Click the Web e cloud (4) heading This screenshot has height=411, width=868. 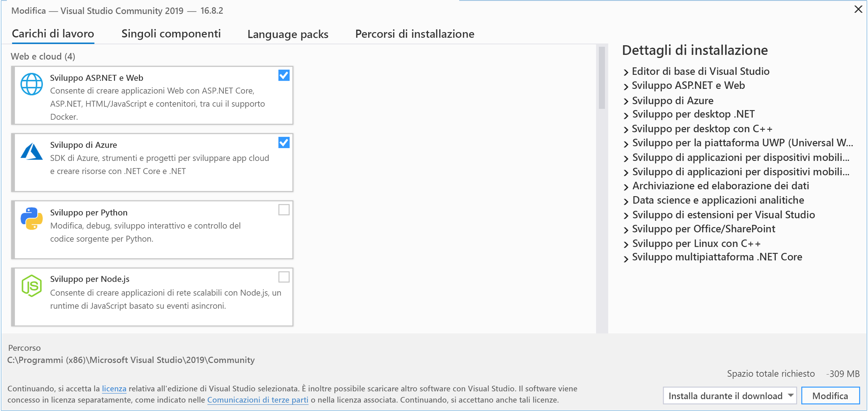[x=43, y=56]
